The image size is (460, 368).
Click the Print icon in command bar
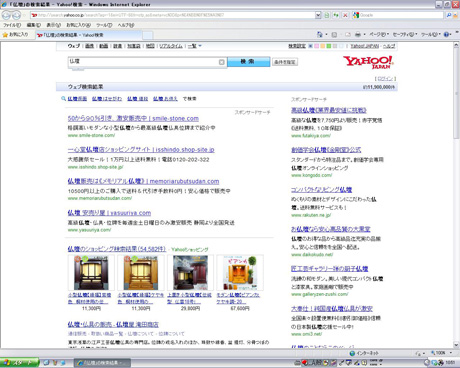coord(358,34)
